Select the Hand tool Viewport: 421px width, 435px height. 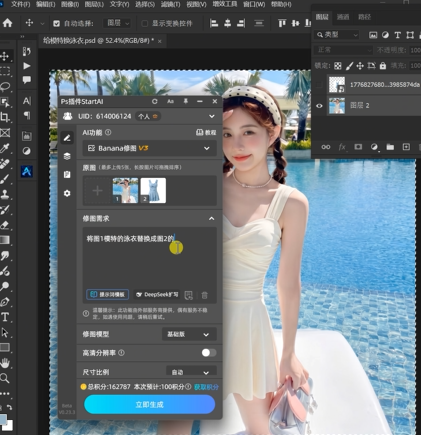click(x=5, y=363)
